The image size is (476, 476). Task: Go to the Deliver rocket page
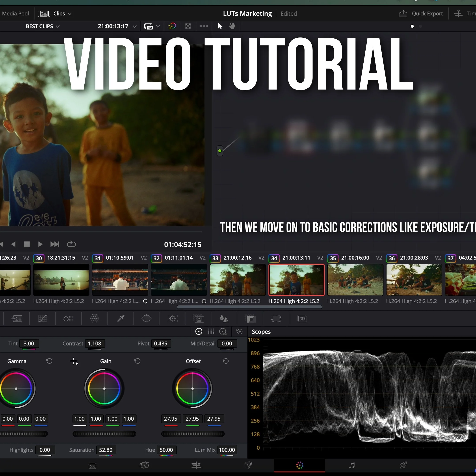pyautogui.click(x=403, y=465)
